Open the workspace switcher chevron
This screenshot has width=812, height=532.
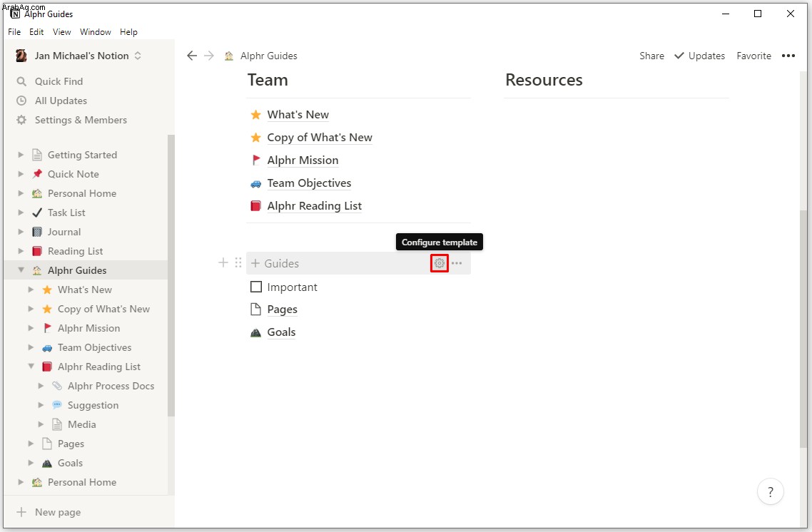[x=138, y=56]
